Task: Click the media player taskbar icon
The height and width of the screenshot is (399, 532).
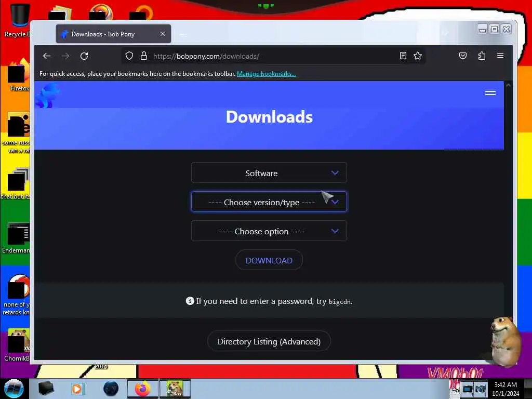Action: pos(77,389)
